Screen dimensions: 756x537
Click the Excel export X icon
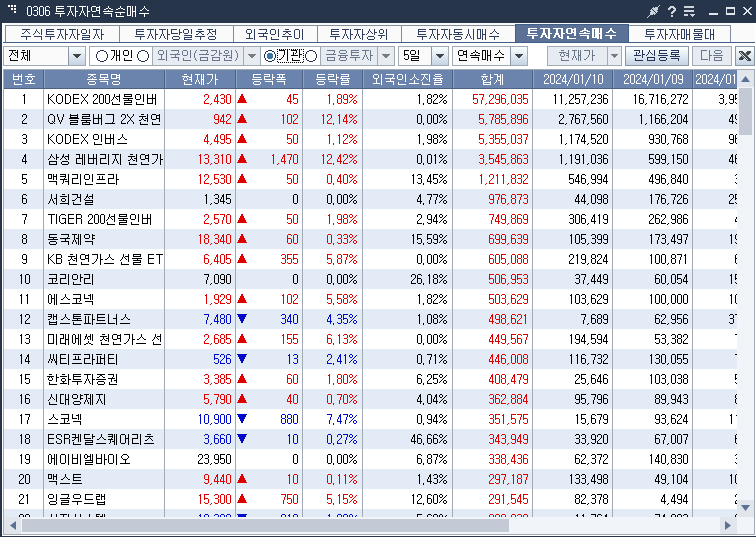(x=744, y=56)
